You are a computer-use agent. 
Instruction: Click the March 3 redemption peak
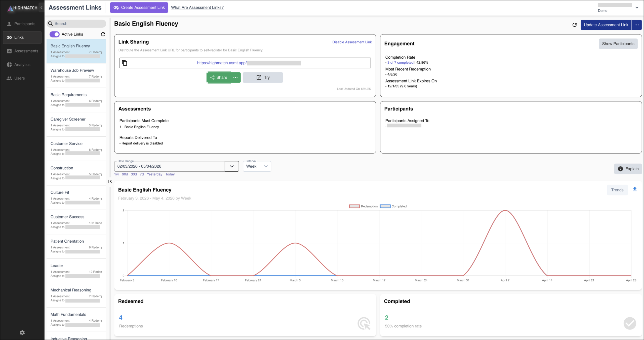coord(295,243)
